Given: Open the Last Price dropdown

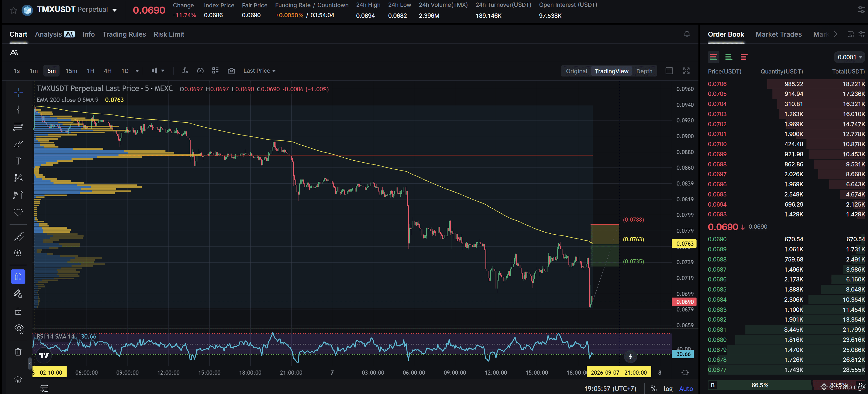Looking at the screenshot, I should tap(259, 71).
